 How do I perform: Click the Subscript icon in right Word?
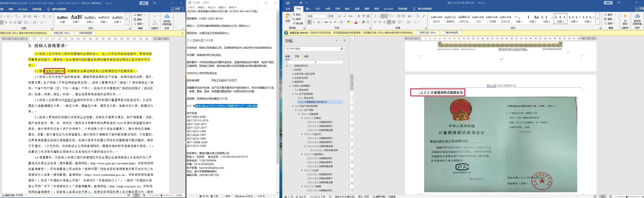tap(331, 22)
